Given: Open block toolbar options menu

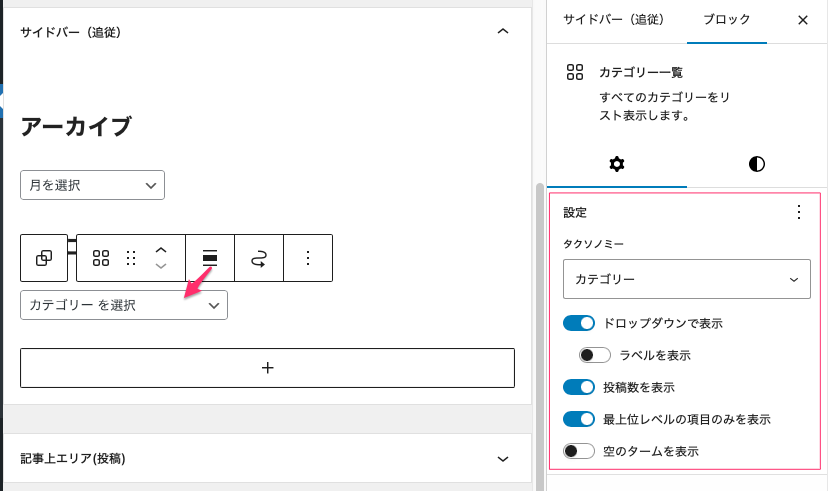Looking at the screenshot, I should 308,259.
